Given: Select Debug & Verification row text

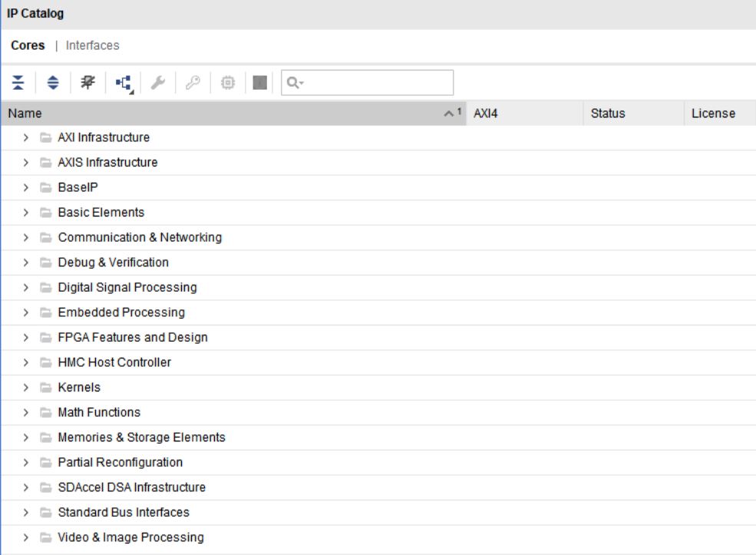Looking at the screenshot, I should click(114, 263).
